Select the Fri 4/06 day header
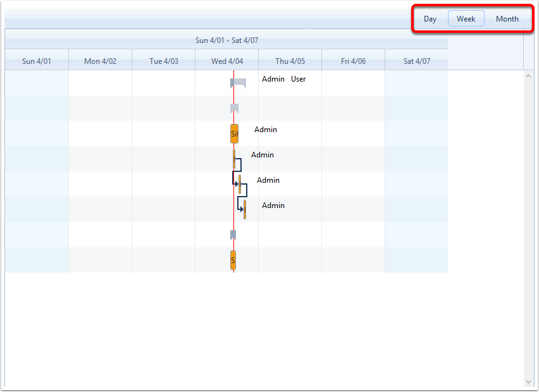This screenshot has height=392, width=539. [354, 61]
